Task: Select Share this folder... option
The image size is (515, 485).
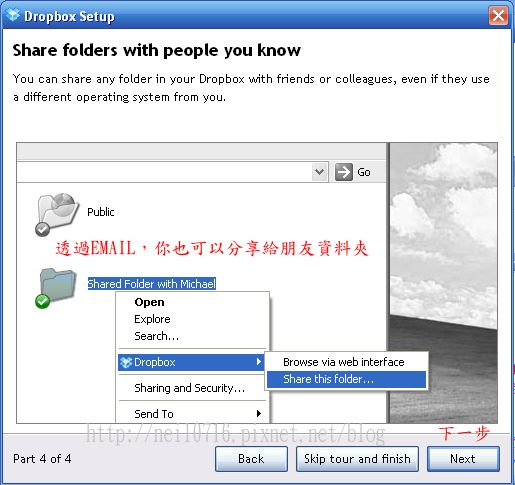Action: point(346,379)
